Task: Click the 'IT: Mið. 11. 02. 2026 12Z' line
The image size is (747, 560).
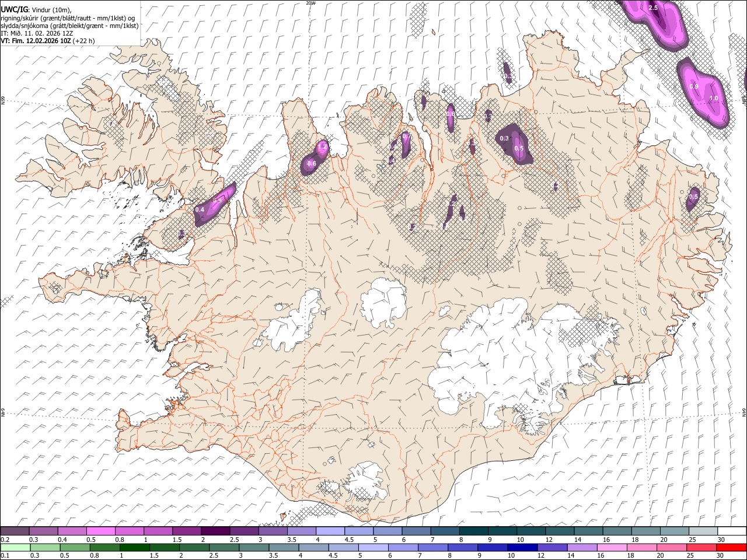Action: click(x=37, y=33)
